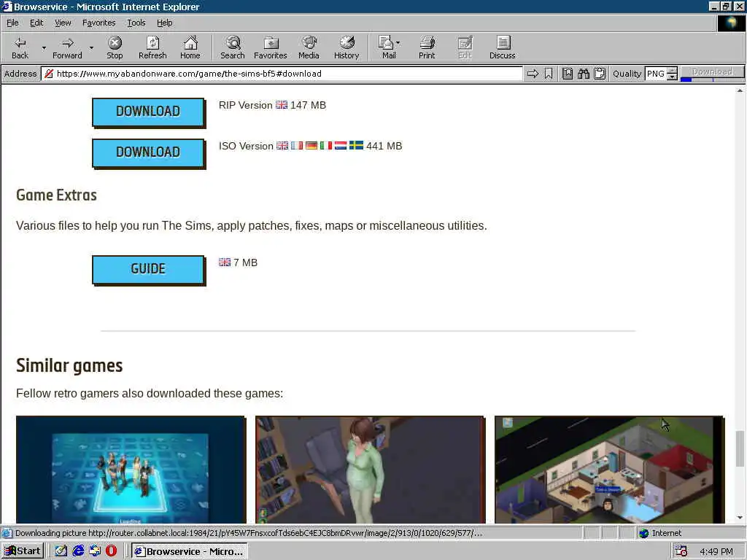Open the File menu
This screenshot has width=747, height=560.
coord(12,23)
